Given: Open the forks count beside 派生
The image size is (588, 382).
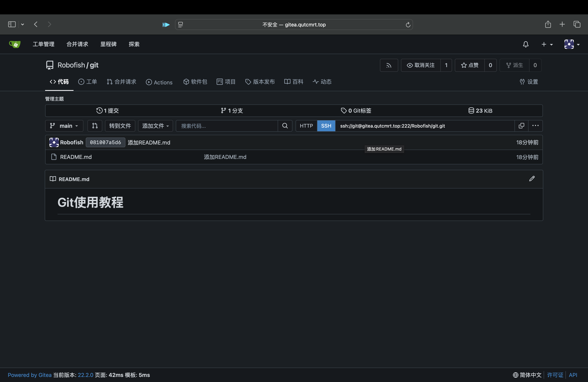Looking at the screenshot, I should click(x=535, y=65).
